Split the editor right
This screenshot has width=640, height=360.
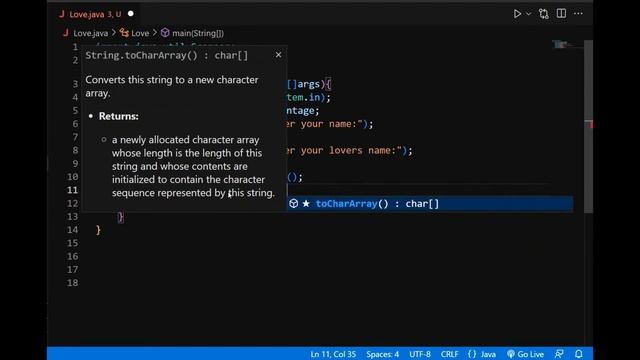tap(561, 13)
